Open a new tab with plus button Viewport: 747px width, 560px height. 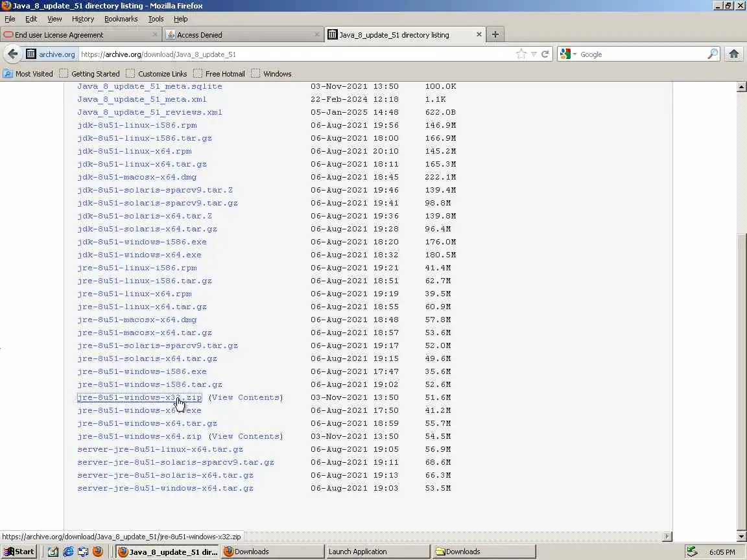tap(495, 34)
